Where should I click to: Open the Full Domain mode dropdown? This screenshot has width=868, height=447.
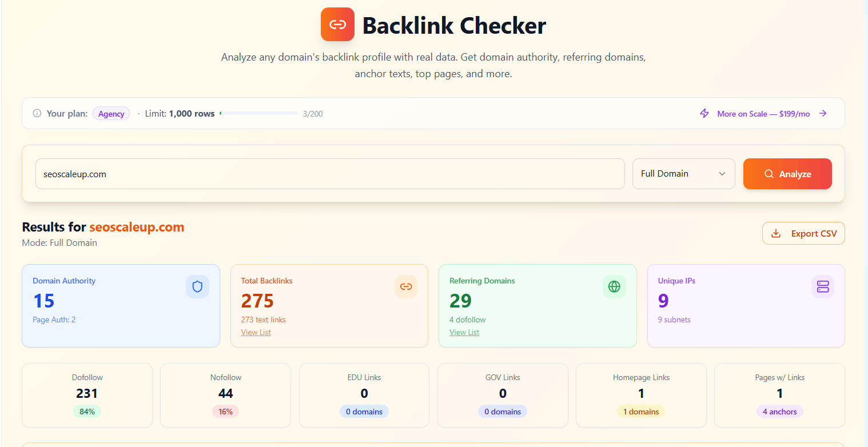pos(683,173)
